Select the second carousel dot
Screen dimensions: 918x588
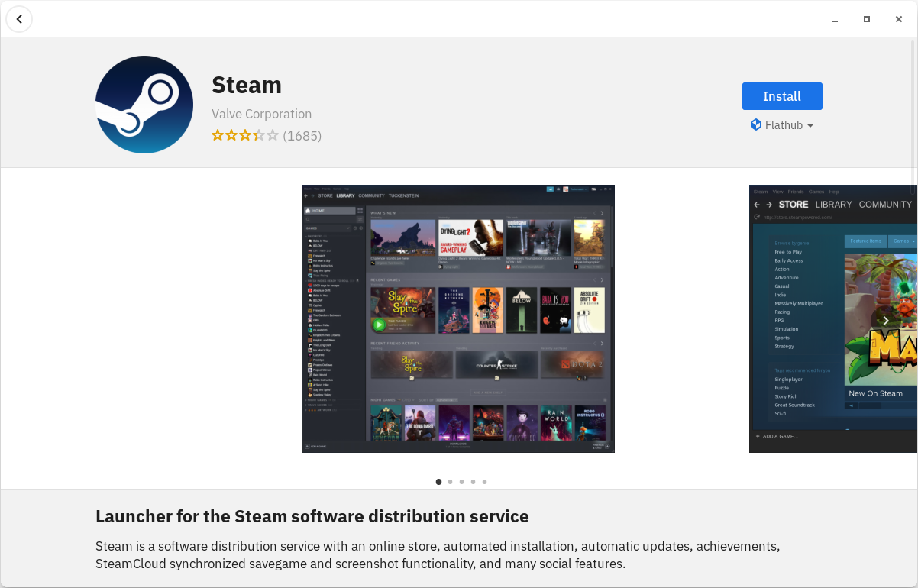coord(450,482)
